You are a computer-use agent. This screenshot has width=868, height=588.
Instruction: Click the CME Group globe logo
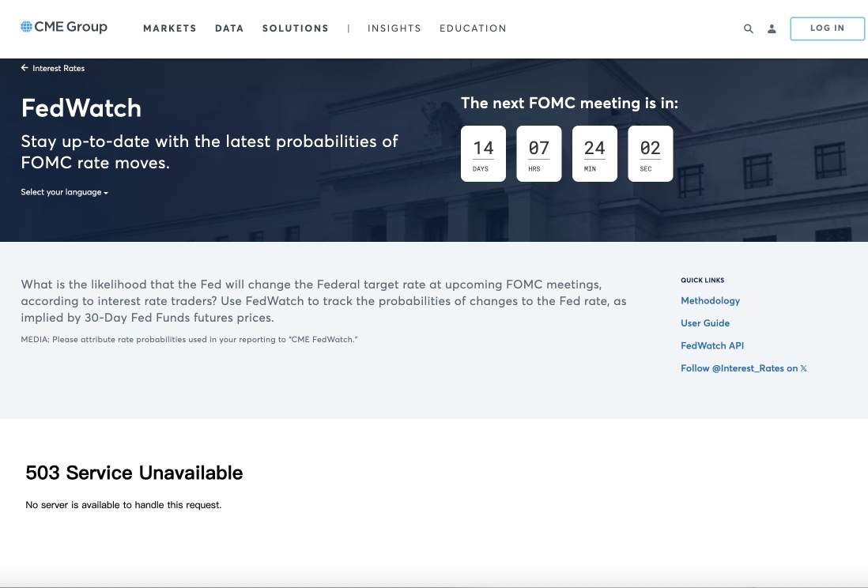(x=27, y=27)
